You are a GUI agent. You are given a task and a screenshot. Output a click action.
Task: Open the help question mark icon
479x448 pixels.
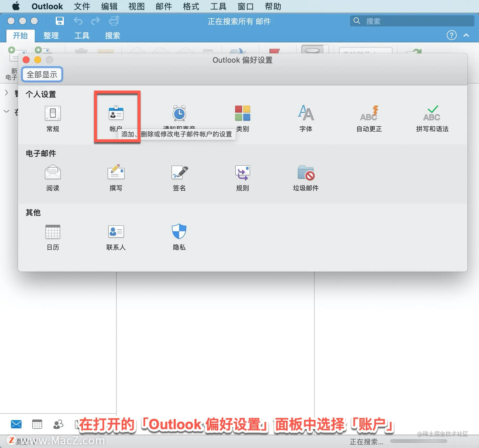[x=451, y=35]
